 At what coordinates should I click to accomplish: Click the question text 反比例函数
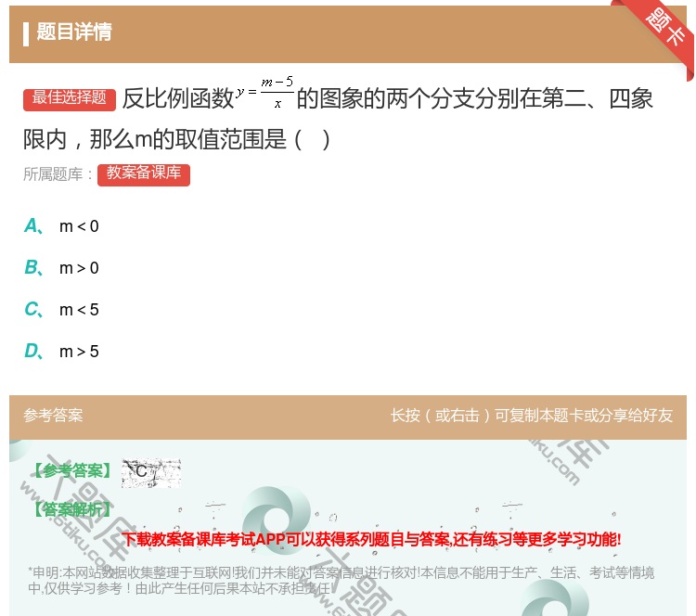click(x=178, y=98)
